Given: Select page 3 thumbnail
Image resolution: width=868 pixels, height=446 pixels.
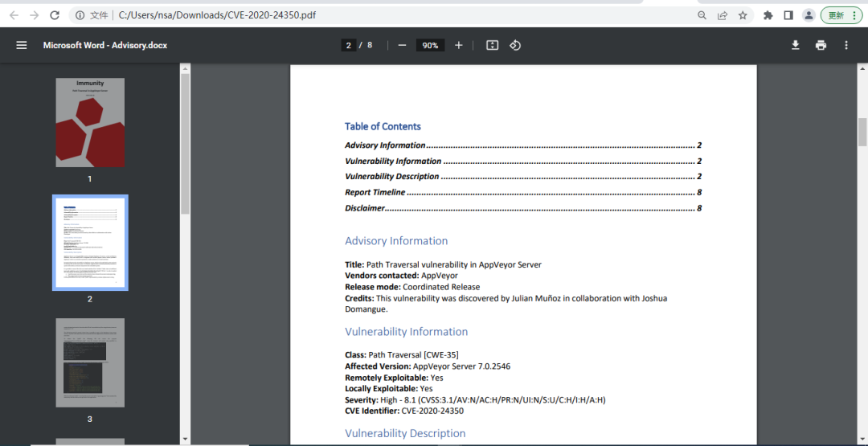Looking at the screenshot, I should click(90, 362).
